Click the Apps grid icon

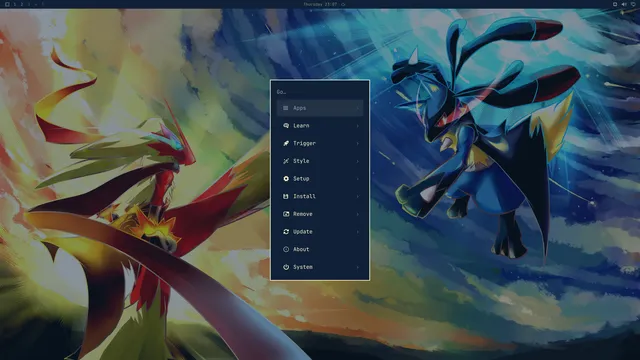(286, 108)
